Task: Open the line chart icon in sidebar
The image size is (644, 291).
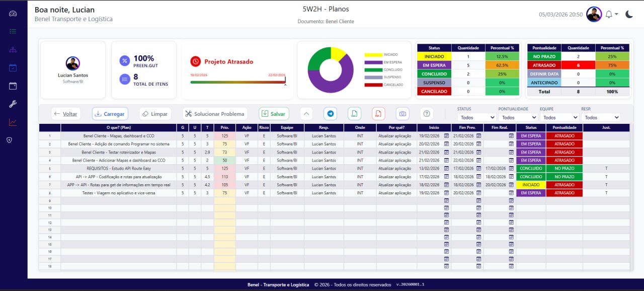Action: click(13, 122)
